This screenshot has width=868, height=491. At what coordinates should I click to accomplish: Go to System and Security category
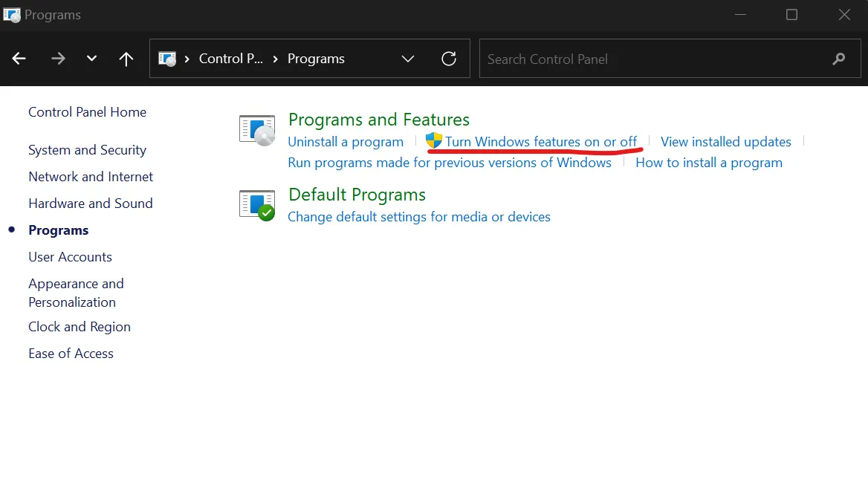pyautogui.click(x=87, y=150)
